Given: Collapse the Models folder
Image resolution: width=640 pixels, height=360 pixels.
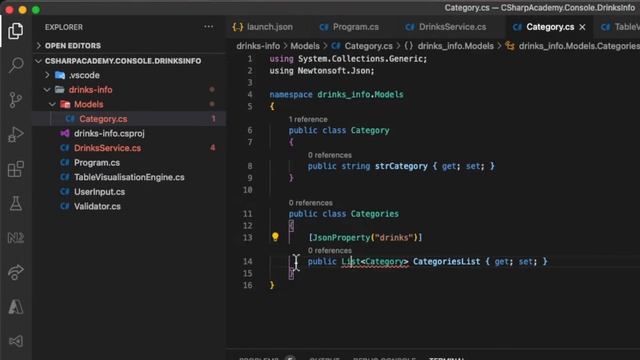Looking at the screenshot, I should pyautogui.click(x=88, y=104).
